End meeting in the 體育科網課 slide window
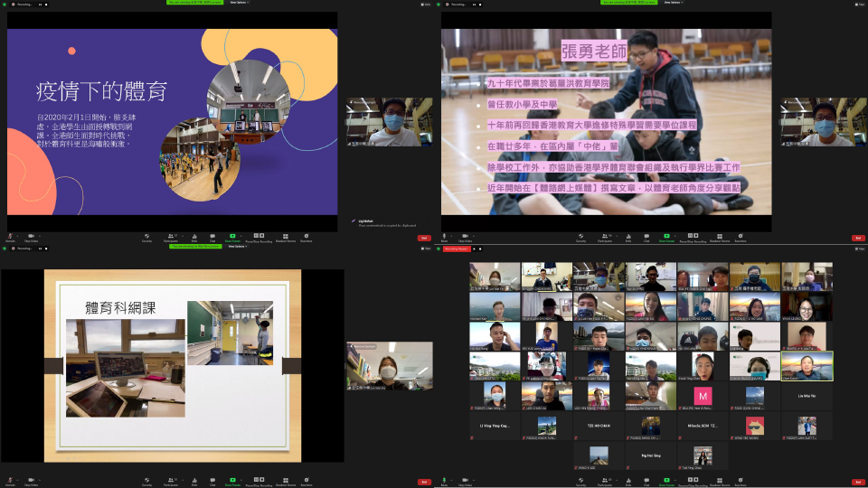Screen dimensions: 868x488 (424, 482)
